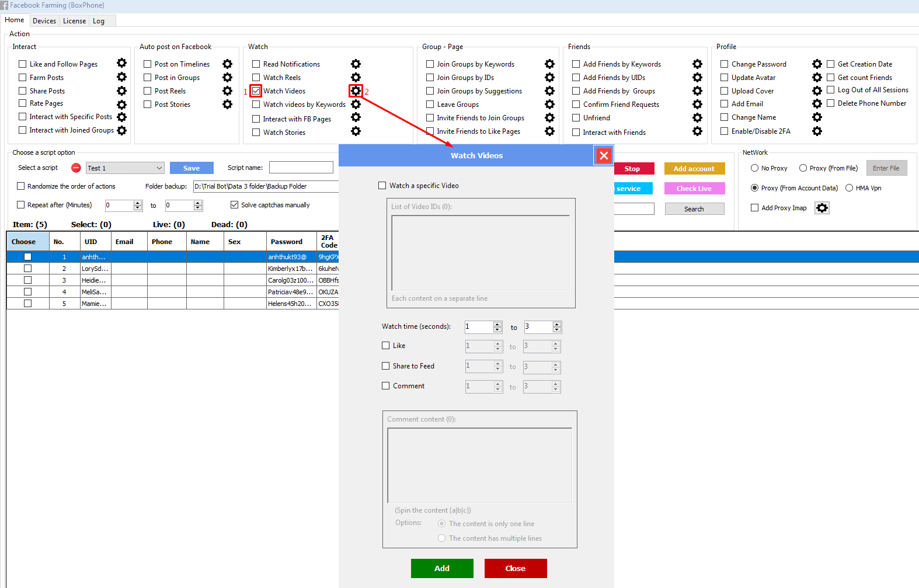Switch to the Home tab
This screenshot has height=588, width=919.
[x=15, y=20]
